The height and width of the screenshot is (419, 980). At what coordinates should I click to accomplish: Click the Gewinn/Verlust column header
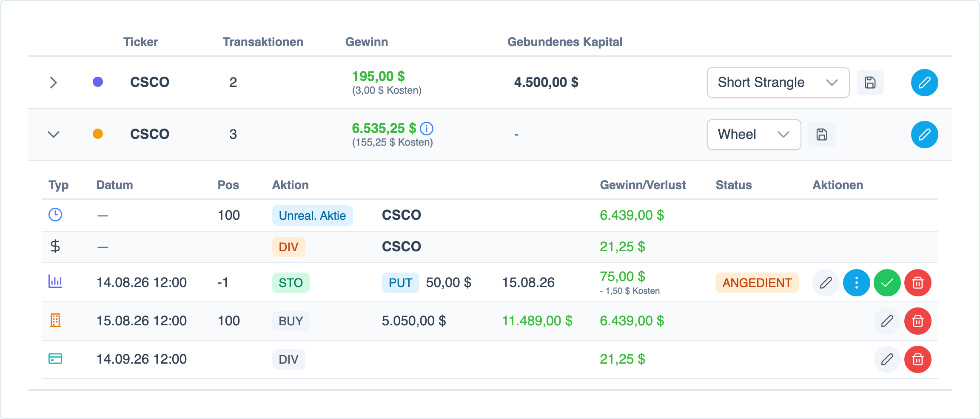643,185
